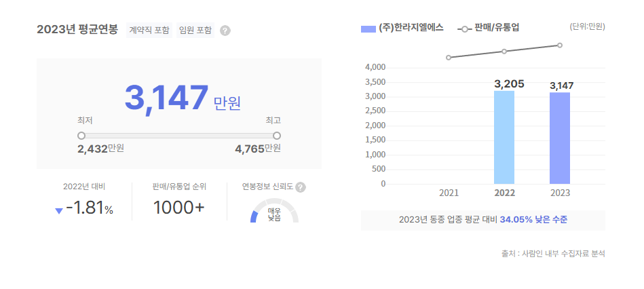Viewport: 644px width, 289px height.
Task: Click the 2021 point on industry line
Action: tap(449, 58)
